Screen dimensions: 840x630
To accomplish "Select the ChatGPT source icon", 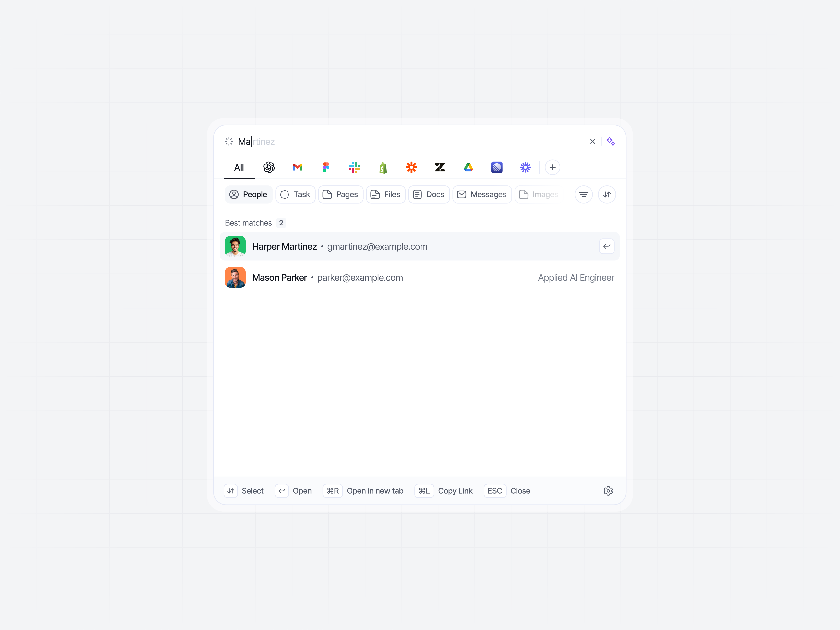I will tap(269, 167).
